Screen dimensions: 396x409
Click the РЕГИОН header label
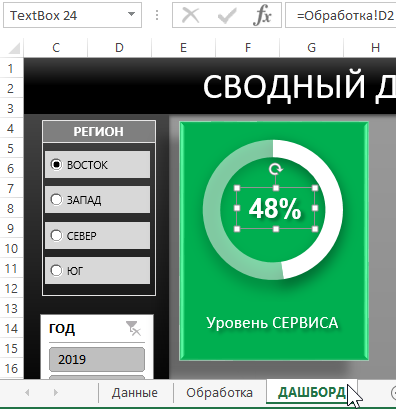[99, 131]
